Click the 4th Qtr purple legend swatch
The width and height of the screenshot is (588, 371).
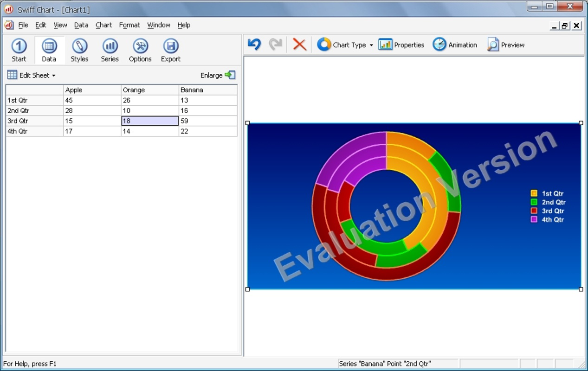[x=534, y=219]
